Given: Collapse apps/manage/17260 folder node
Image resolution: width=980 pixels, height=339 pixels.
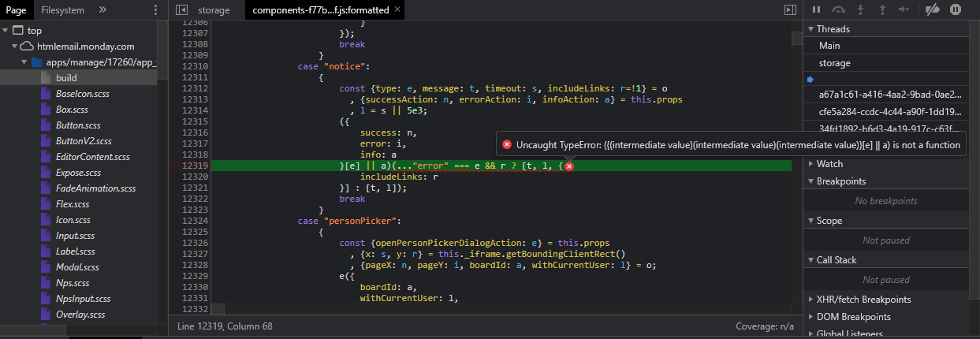Looking at the screenshot, I should (x=24, y=62).
